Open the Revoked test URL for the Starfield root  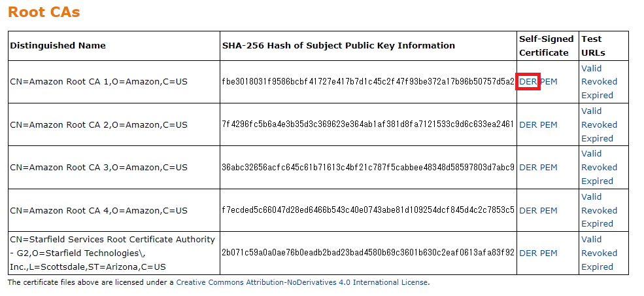pos(600,253)
